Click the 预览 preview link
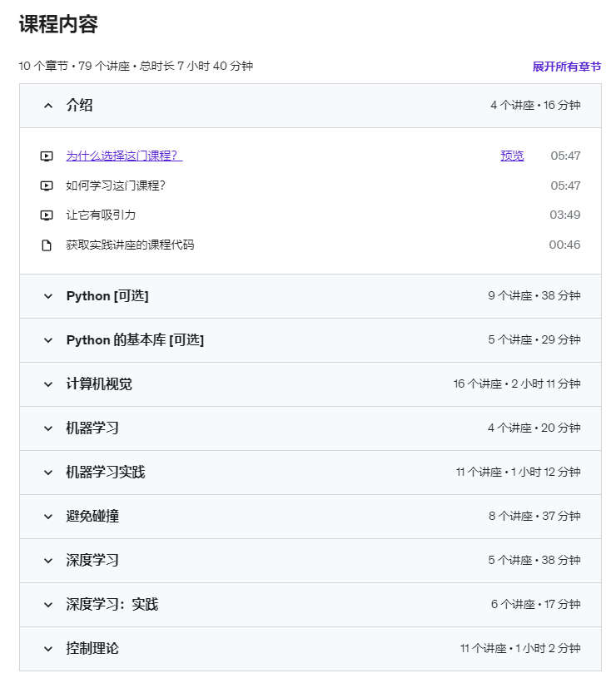 512,156
